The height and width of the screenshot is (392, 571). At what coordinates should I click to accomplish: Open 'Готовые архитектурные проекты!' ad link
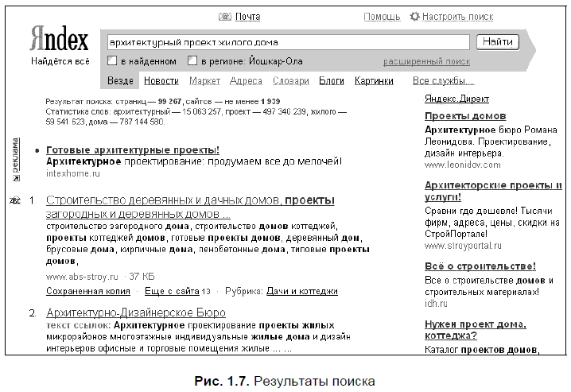(133, 149)
